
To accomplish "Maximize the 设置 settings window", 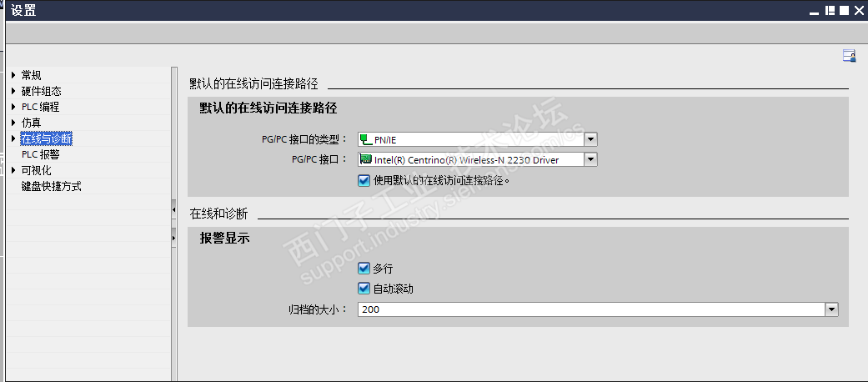I will pyautogui.click(x=844, y=11).
